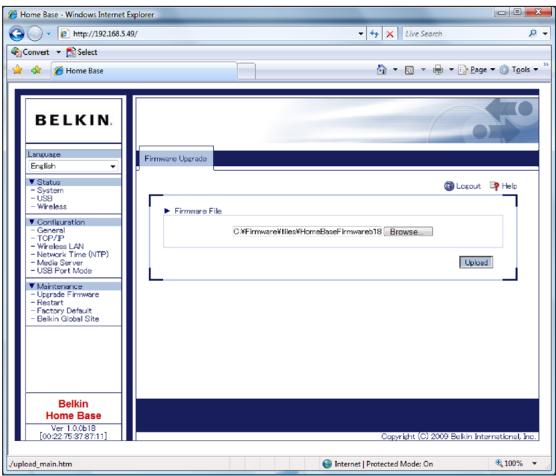Open the address bar history dropdown arrow
556x476 pixels.
[361, 34]
